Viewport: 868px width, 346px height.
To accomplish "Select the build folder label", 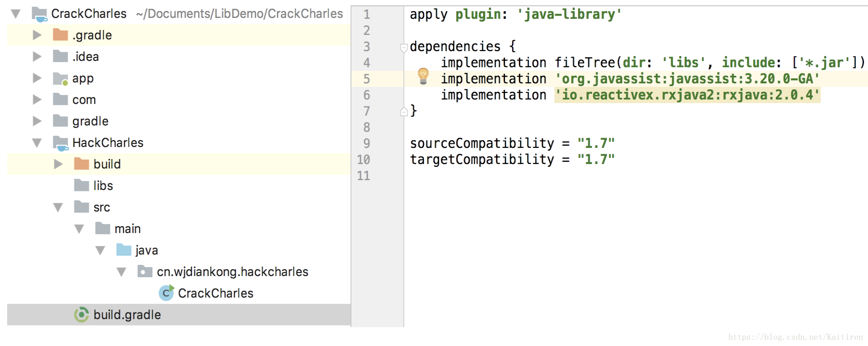I will [107, 164].
